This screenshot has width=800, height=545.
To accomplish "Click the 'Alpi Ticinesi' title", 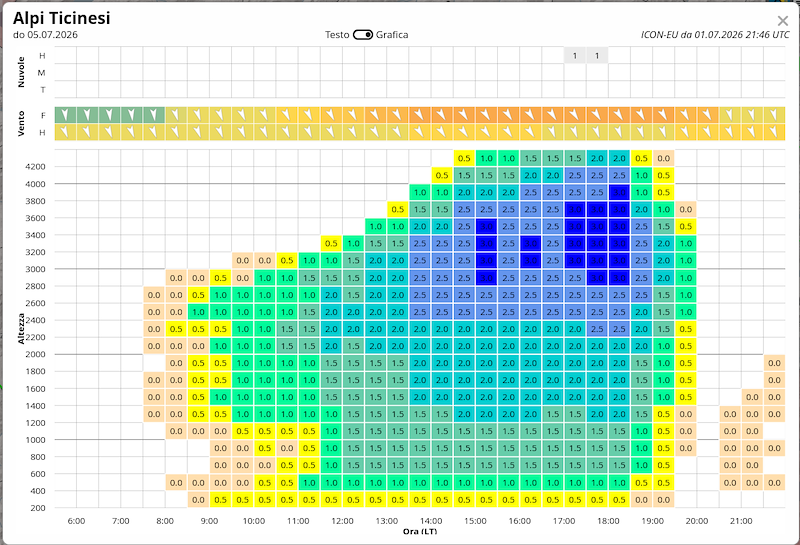I will click(61, 18).
